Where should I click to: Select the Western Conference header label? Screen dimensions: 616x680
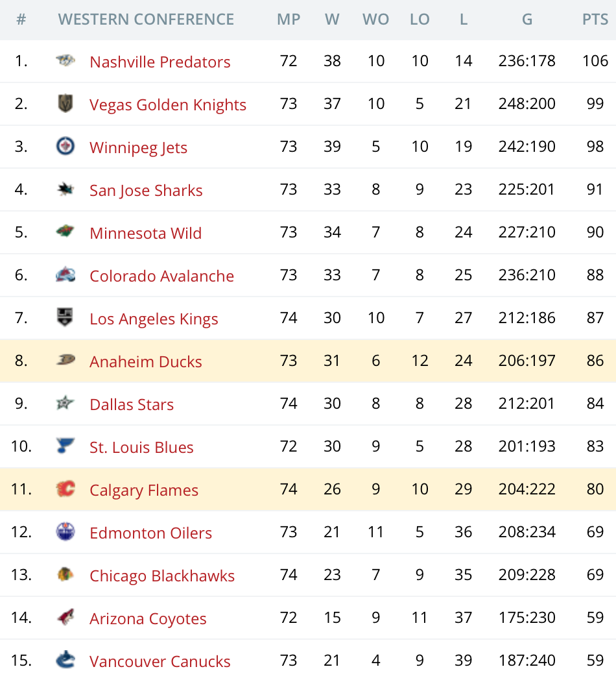pyautogui.click(x=146, y=19)
